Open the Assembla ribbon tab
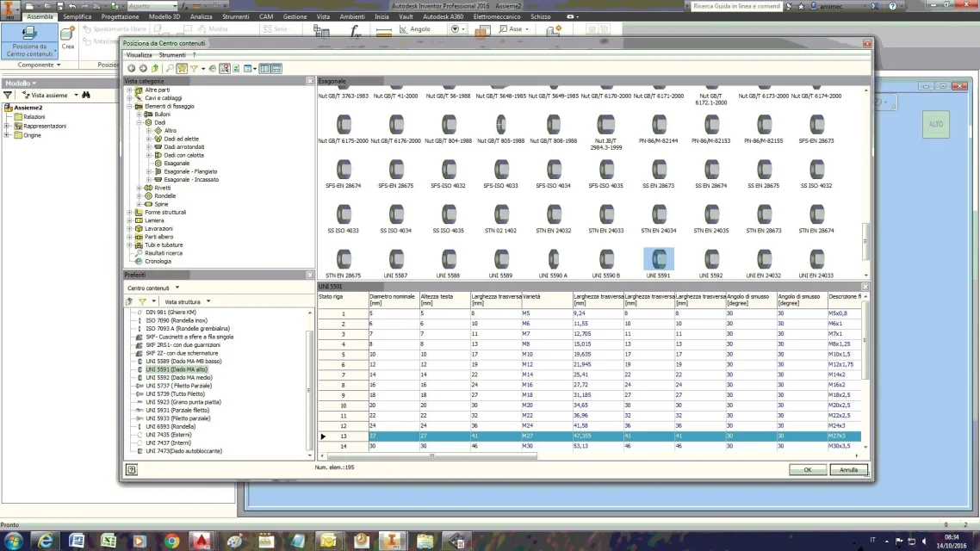 [x=40, y=17]
